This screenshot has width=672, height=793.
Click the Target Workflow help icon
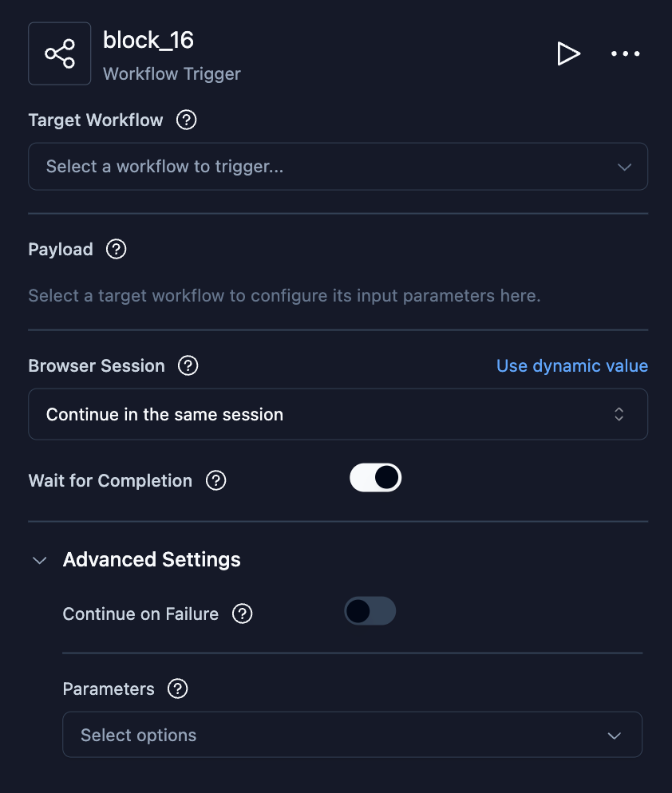(x=186, y=120)
